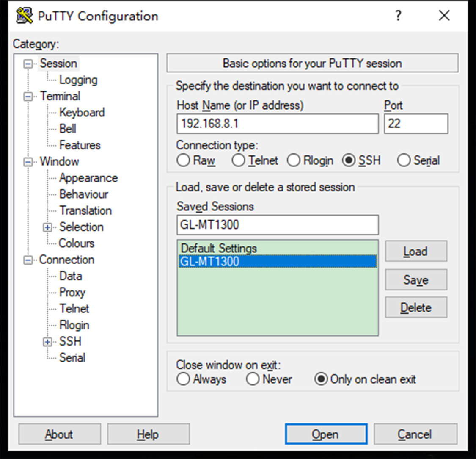Select the Serial connection type
Image resolution: width=476 pixels, height=459 pixels.
404,160
